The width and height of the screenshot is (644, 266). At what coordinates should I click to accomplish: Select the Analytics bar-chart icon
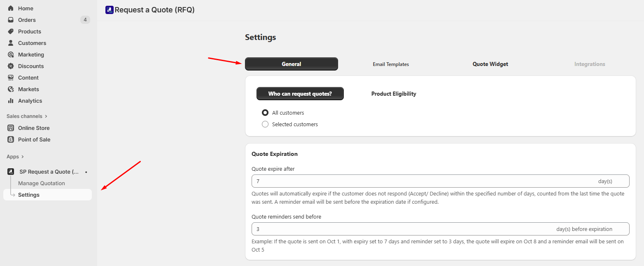pos(11,100)
